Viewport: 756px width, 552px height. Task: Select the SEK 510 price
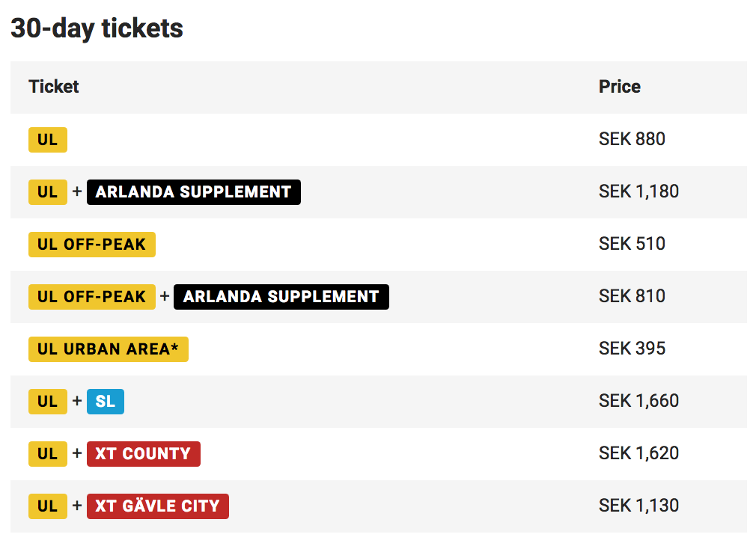click(x=632, y=244)
